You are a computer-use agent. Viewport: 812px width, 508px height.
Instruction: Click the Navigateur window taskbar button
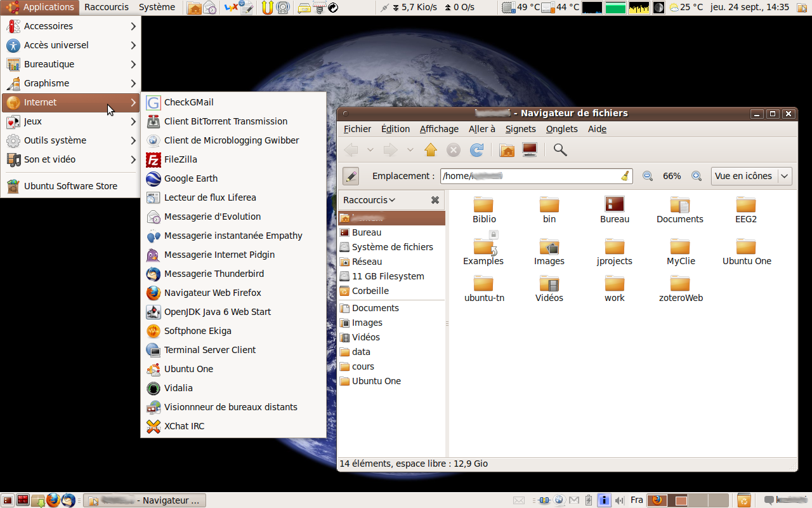coord(145,500)
